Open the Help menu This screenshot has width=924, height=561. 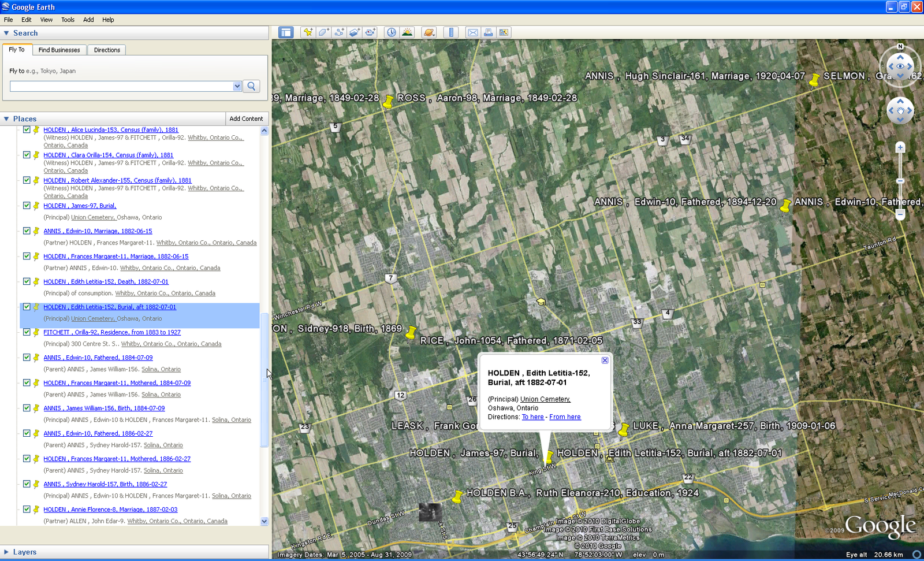(x=108, y=20)
